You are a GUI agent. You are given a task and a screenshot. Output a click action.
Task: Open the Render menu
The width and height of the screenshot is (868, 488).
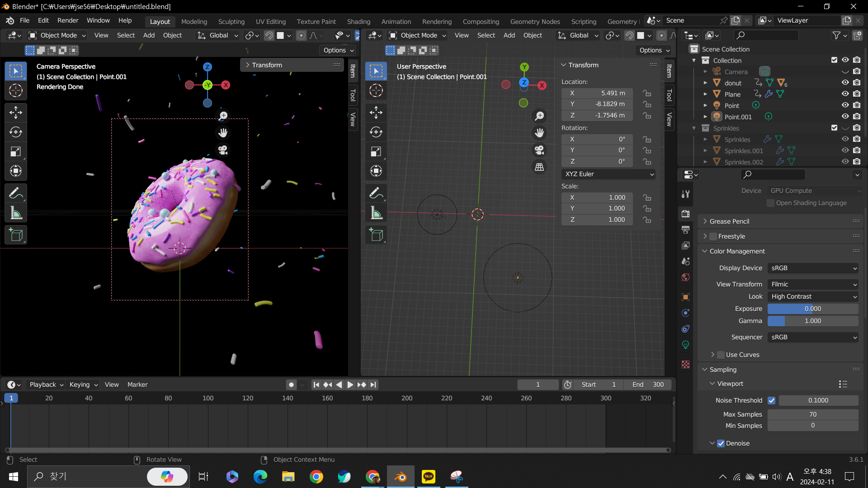pos(68,20)
